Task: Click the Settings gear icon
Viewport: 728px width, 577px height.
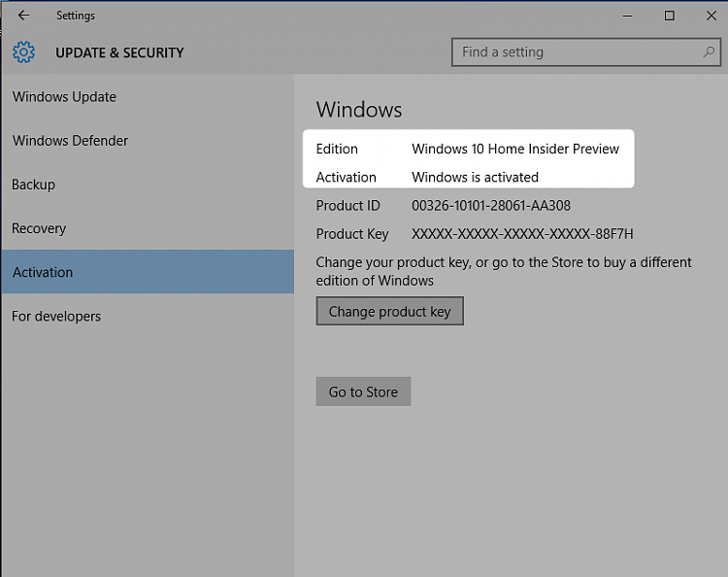Action: pos(23,52)
